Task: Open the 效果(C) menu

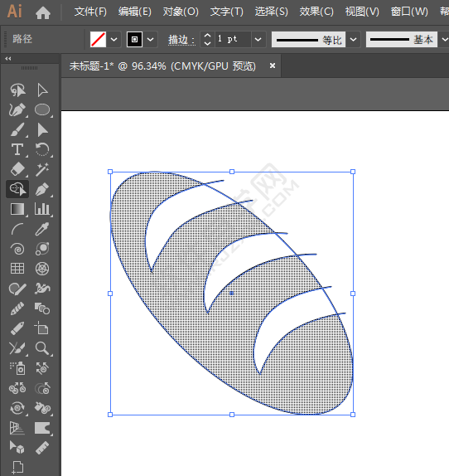Action: pyautogui.click(x=316, y=12)
